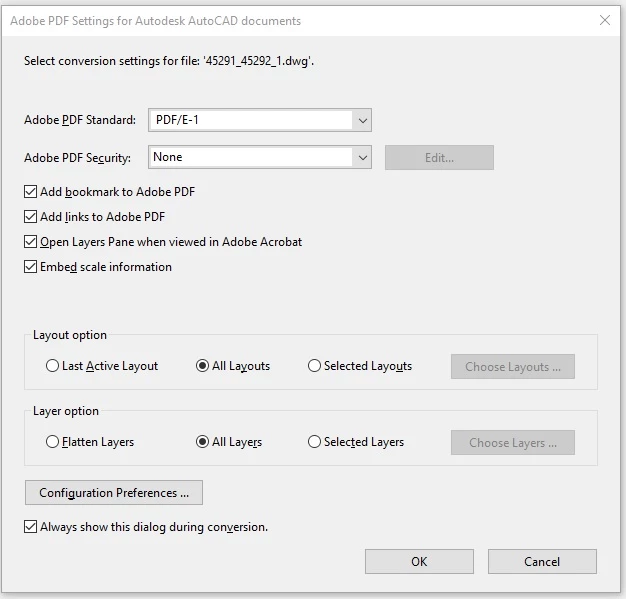Cancel the PDF settings dialog

pyautogui.click(x=542, y=561)
